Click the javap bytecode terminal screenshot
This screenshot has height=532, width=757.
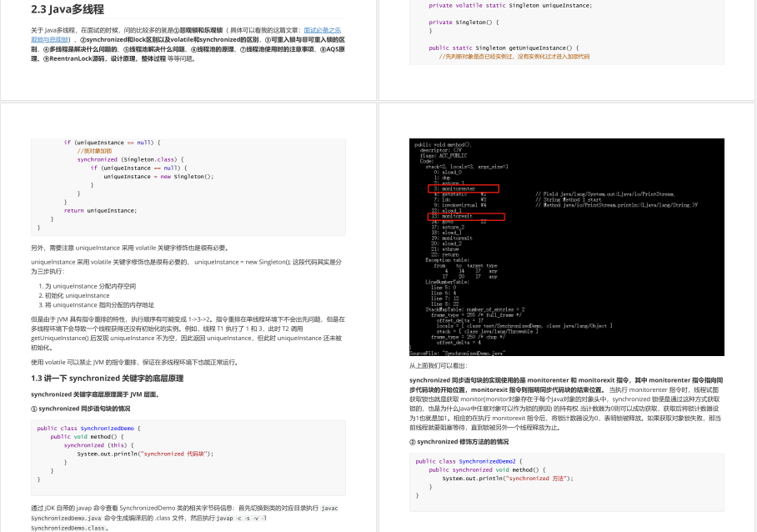[567, 247]
